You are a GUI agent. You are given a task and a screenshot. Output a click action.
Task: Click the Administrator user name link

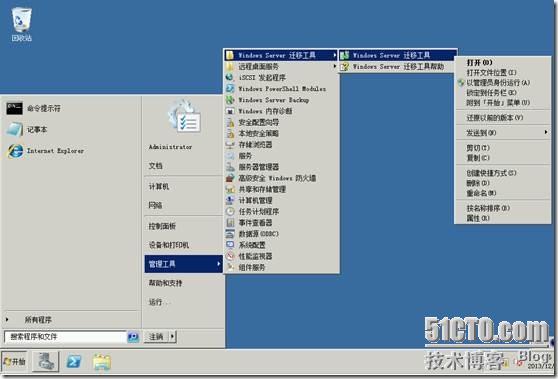pyautogui.click(x=170, y=147)
